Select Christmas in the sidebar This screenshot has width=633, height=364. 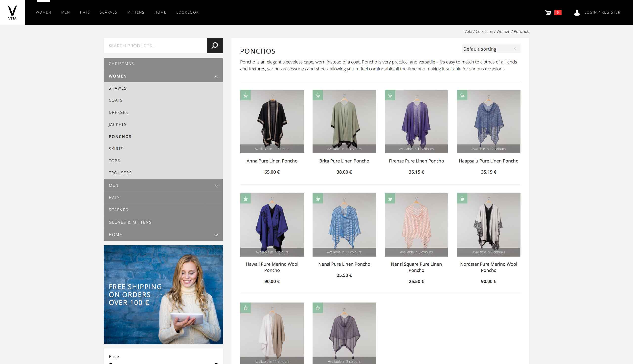coord(163,64)
